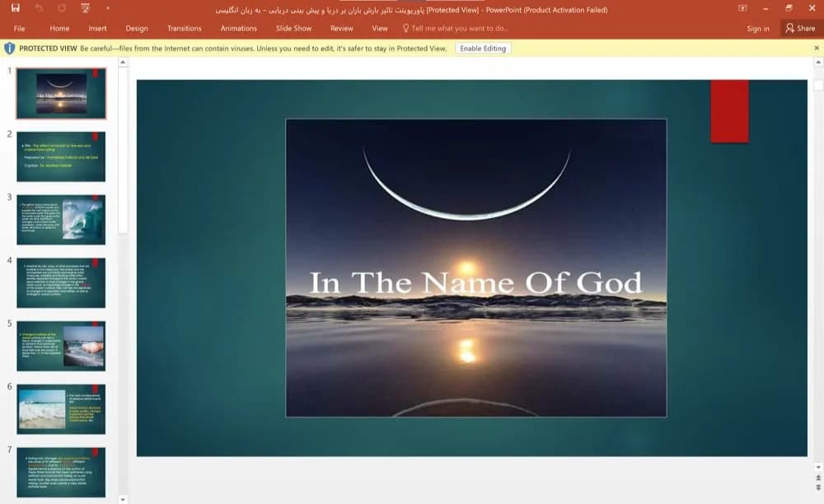Select slide 5 thumbnail
824x504 pixels.
point(61,346)
